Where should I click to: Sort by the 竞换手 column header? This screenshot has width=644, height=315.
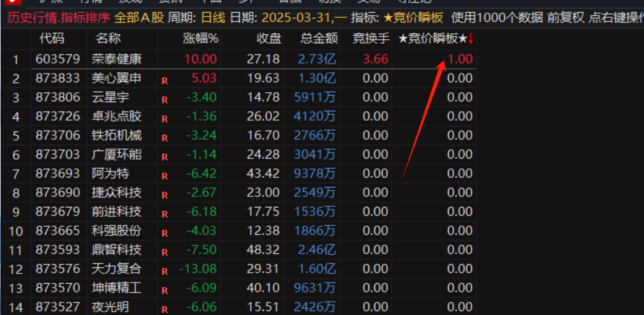[x=371, y=39]
